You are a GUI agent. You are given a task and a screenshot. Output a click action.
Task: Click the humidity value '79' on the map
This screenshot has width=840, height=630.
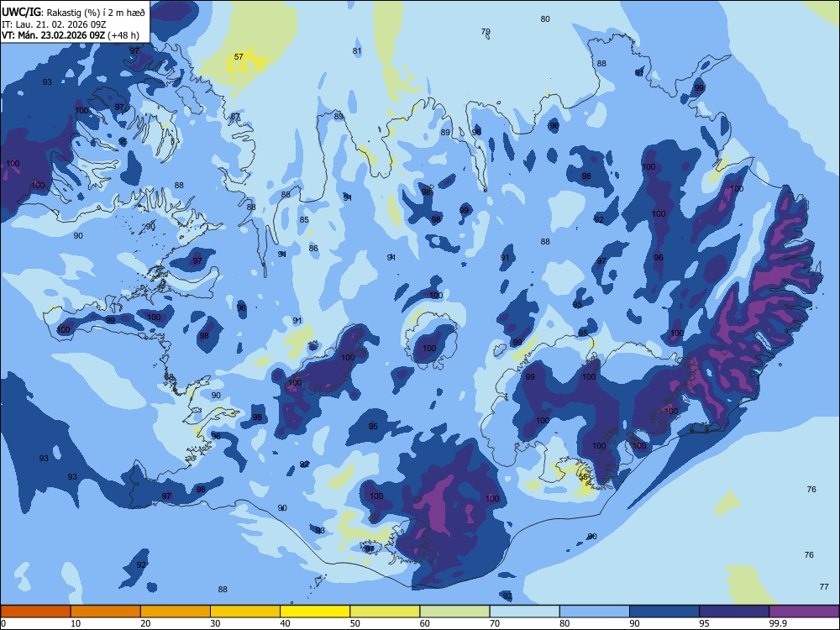coord(486,32)
